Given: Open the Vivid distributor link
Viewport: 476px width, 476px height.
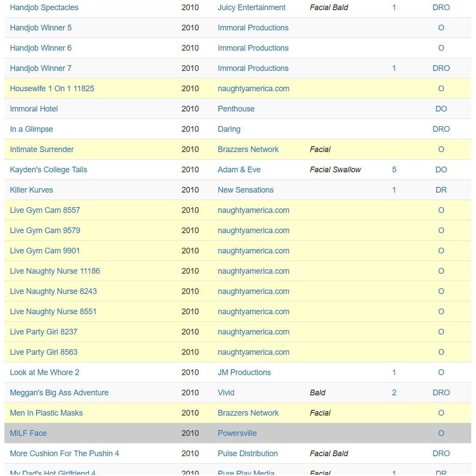Looking at the screenshot, I should tap(226, 393).
